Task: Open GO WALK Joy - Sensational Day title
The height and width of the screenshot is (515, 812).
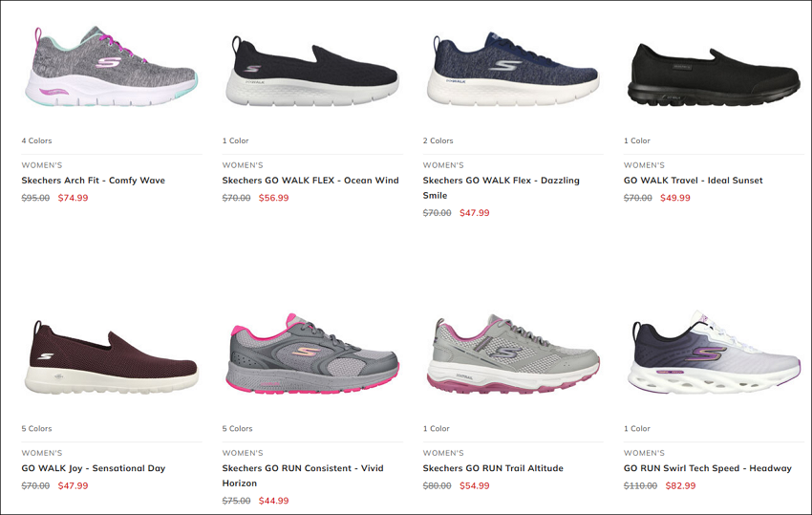Action: (94, 468)
